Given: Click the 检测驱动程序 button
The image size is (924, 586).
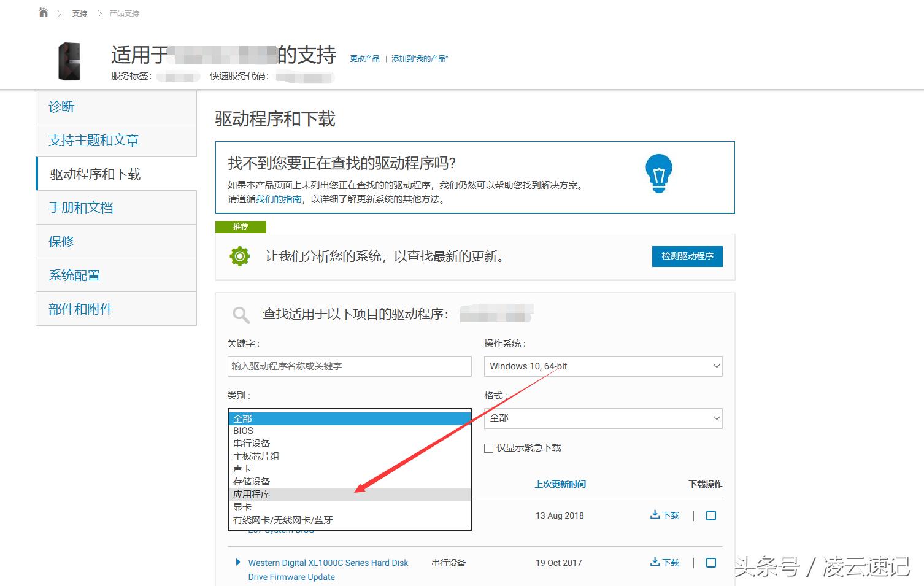Looking at the screenshot, I should 687,256.
